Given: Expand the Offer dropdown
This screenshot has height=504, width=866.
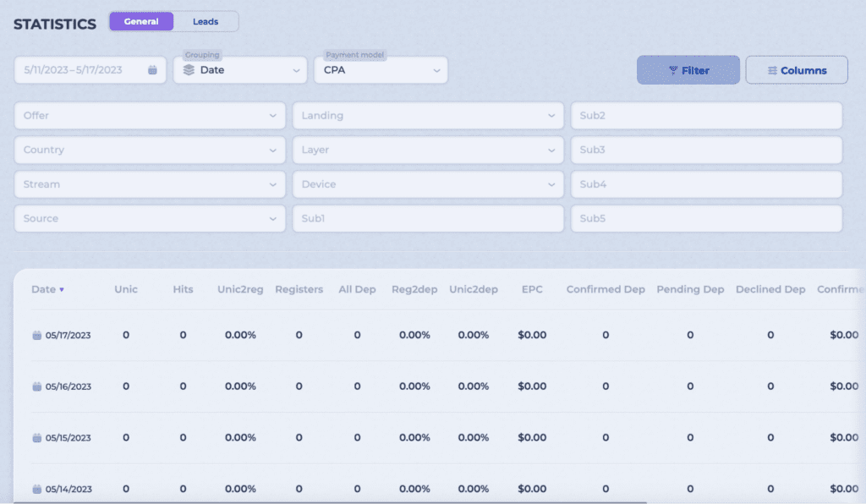Looking at the screenshot, I should point(150,115).
